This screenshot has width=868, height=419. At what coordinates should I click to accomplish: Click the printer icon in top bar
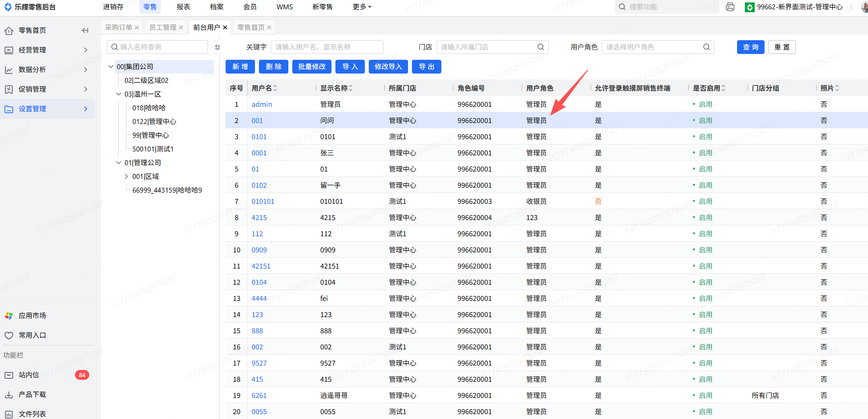pyautogui.click(x=730, y=7)
